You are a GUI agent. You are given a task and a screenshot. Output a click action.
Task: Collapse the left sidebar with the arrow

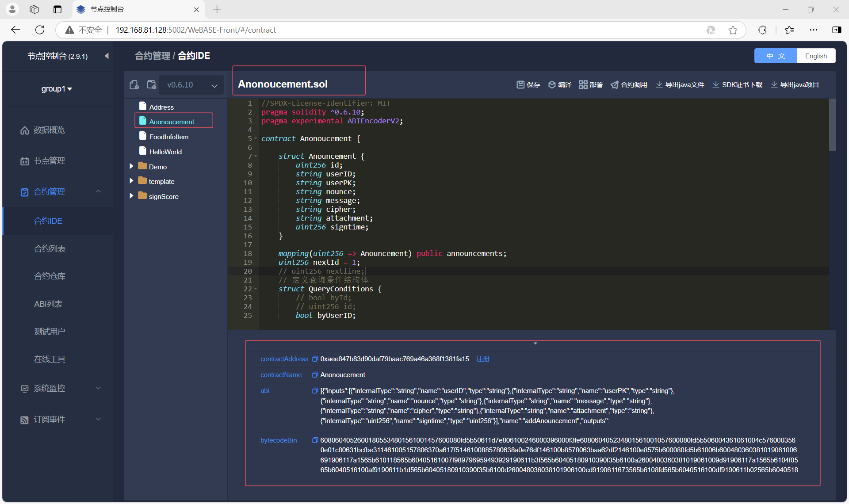click(107, 56)
